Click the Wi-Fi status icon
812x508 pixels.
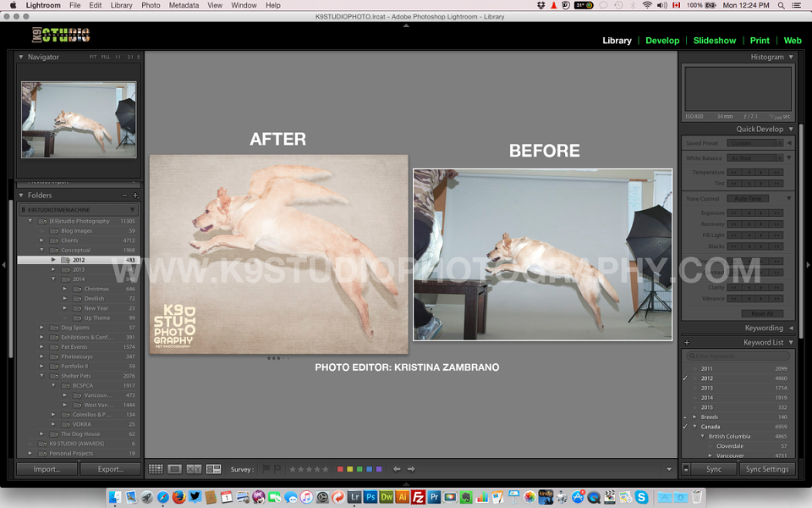click(x=647, y=5)
